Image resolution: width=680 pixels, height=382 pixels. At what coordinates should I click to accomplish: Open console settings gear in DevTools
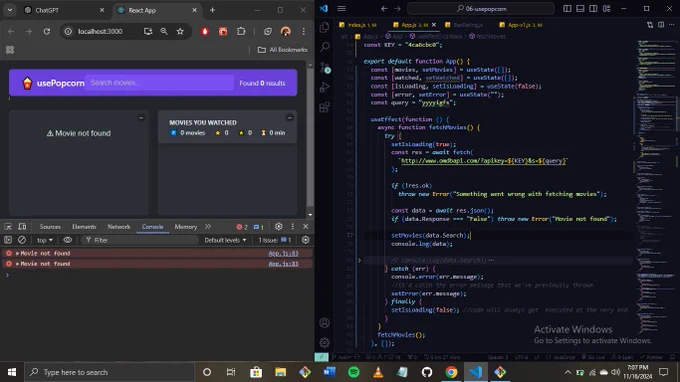[305, 240]
